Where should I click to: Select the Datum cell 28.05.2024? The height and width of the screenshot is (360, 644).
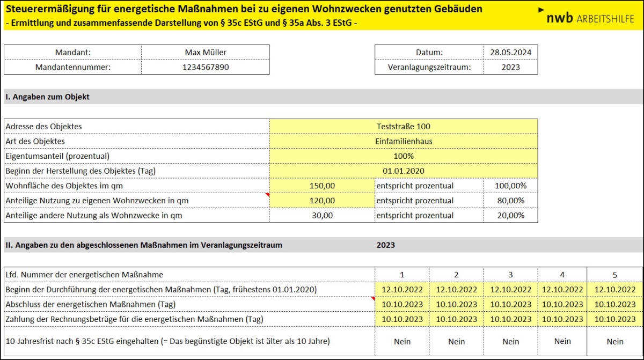(x=510, y=52)
